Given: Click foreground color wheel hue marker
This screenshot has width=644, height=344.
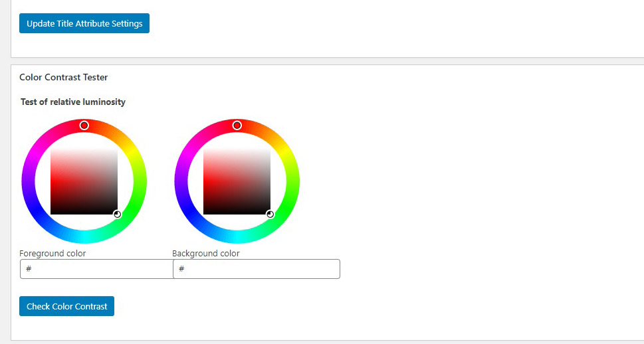Looking at the screenshot, I should click(x=84, y=126).
